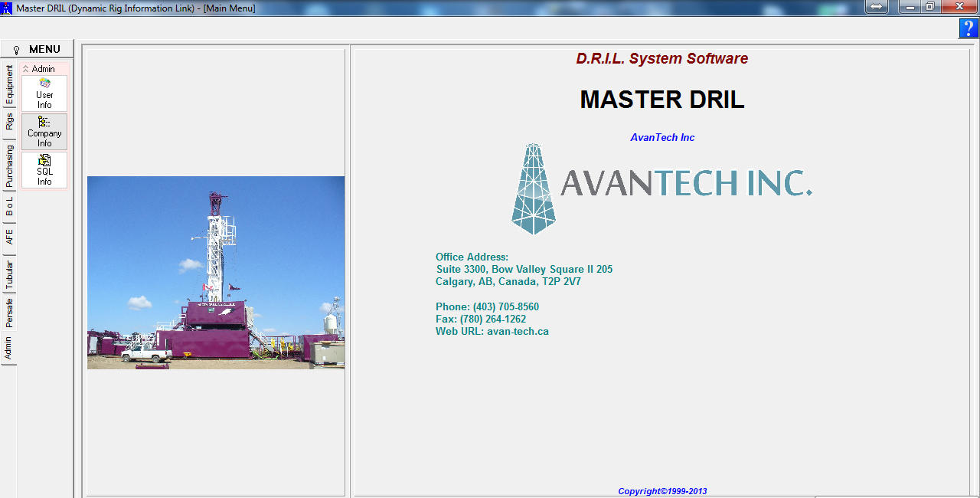Click the Copyright©1999-2013 footer text
The width and height of the screenshot is (980, 498).
(662, 492)
